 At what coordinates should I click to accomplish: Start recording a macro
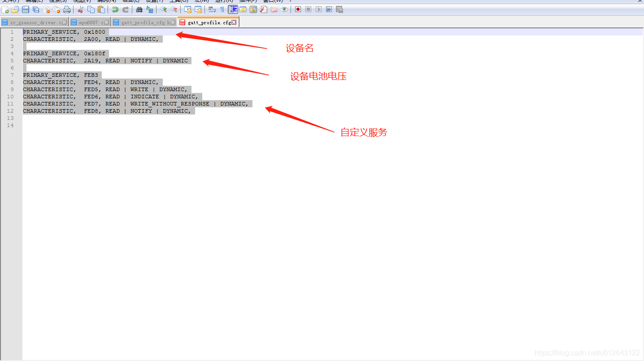coord(298,9)
